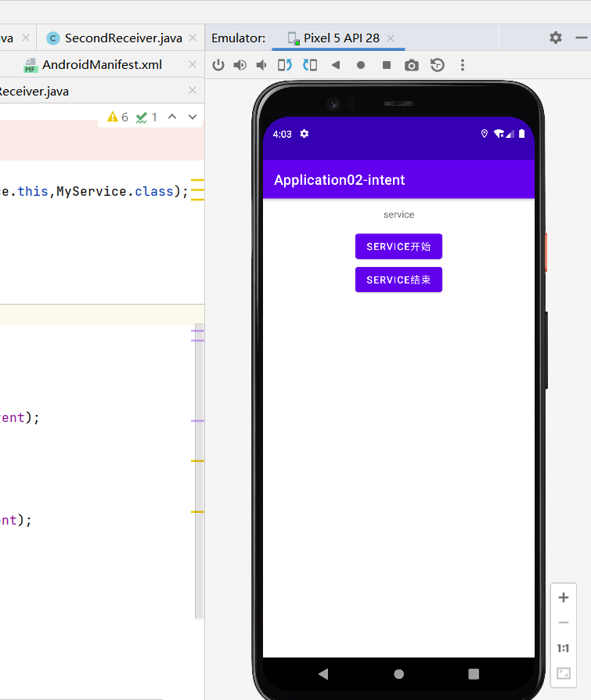This screenshot has width=591, height=700.
Task: Tap phone navigation bar Back button
Action: pos(323,673)
